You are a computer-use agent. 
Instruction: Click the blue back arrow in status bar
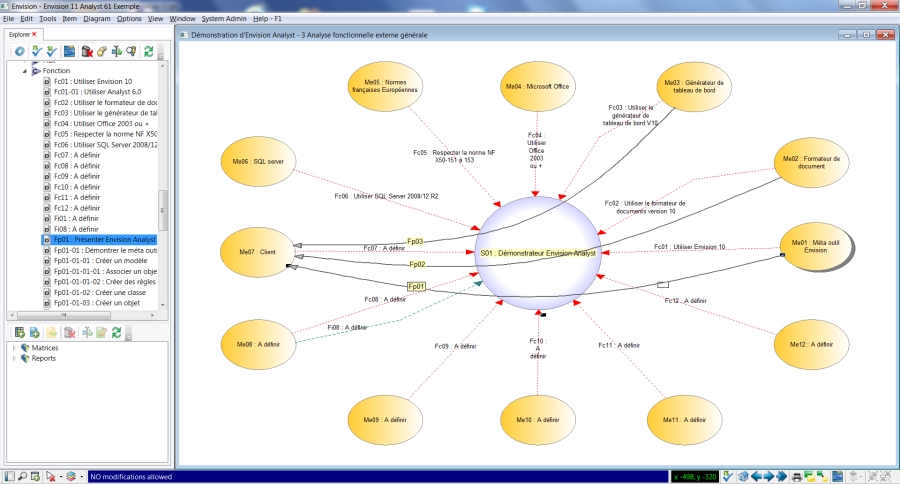pos(757,477)
